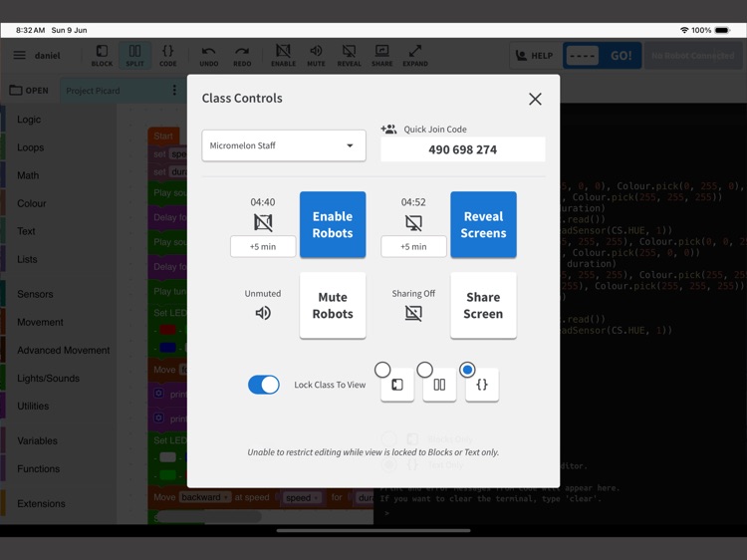Image resolution: width=747 pixels, height=560 pixels.
Task: Open the Project Picard tab options menu
Action: tap(174, 90)
